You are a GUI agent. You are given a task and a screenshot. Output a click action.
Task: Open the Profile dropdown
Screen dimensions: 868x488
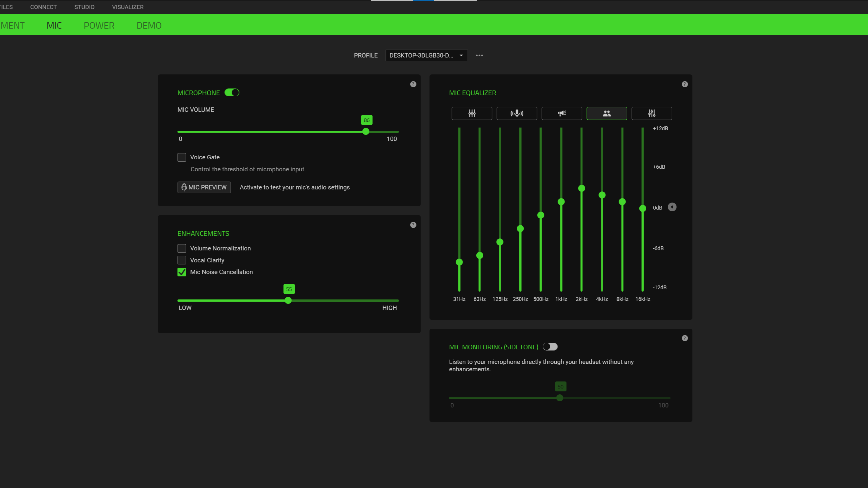point(426,55)
